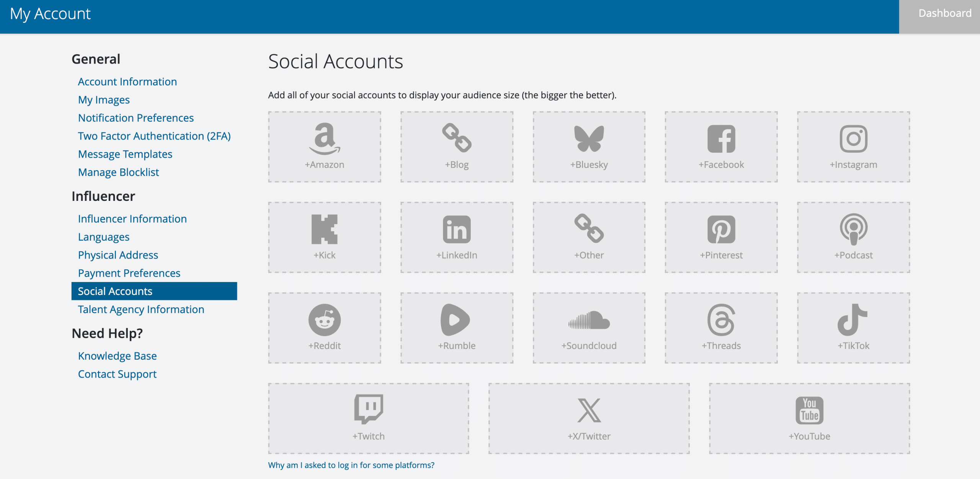Click the +X/Twitter add account tile

[589, 419]
